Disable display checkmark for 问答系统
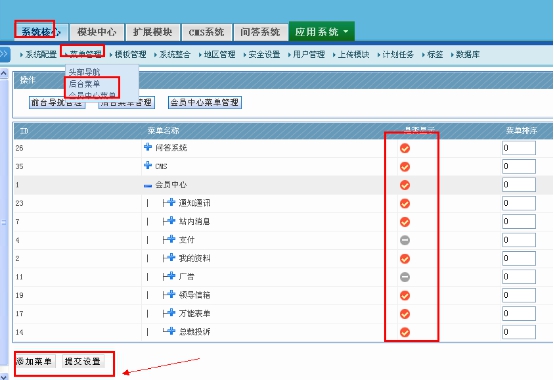 [405, 148]
